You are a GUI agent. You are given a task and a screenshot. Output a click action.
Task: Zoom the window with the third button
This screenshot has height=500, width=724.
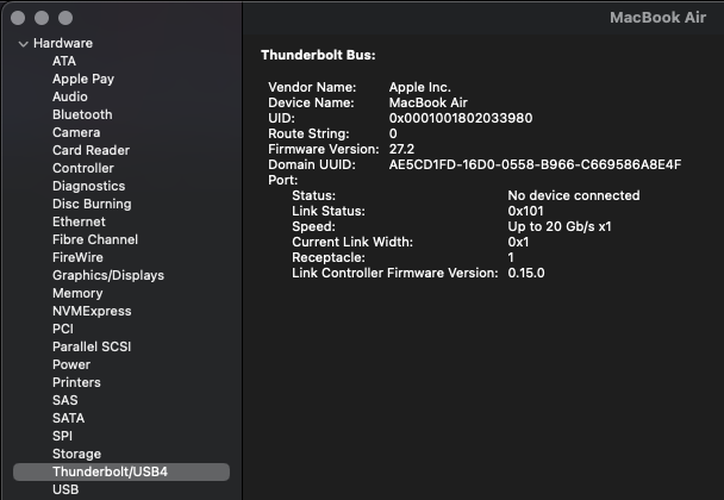(x=66, y=18)
